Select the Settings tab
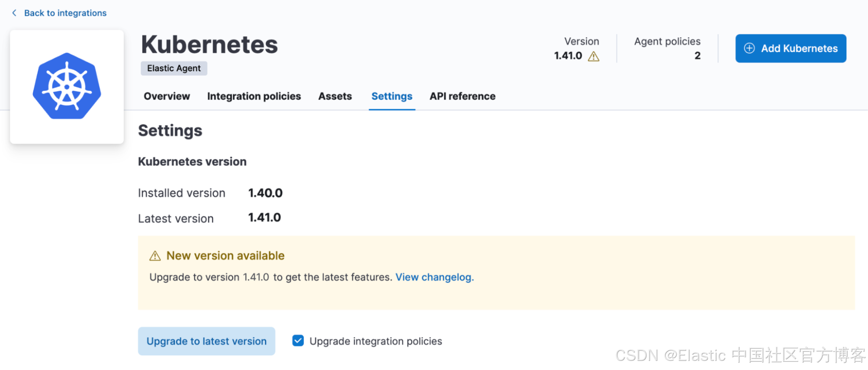 point(392,96)
